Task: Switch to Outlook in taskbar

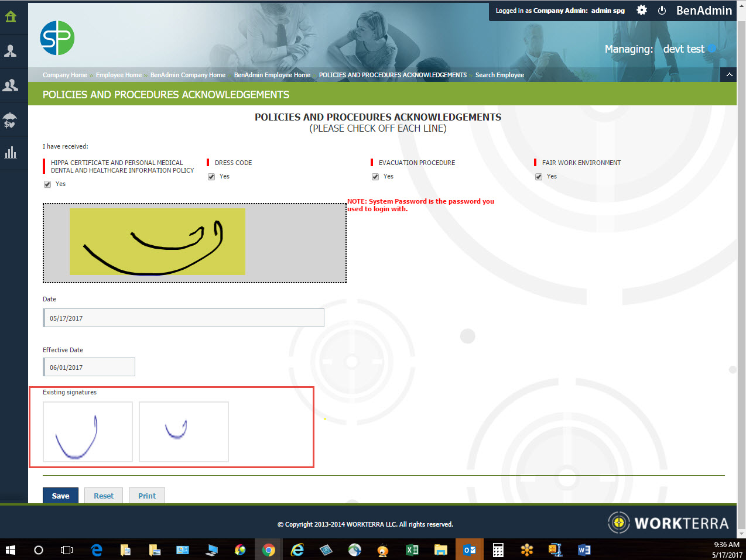Action: (x=470, y=549)
